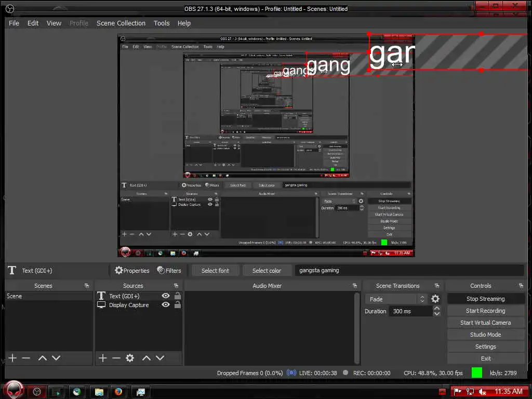Click the recording status dot in the status bar
Screen dimensions: 532x399
(x=345, y=373)
